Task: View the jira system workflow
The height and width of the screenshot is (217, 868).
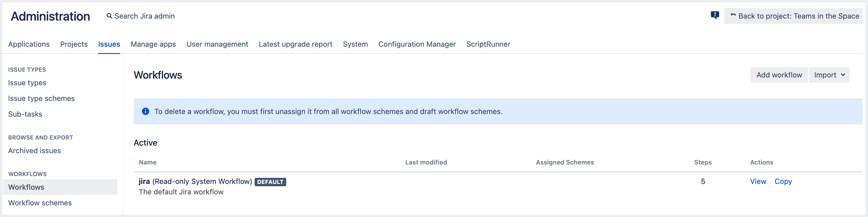Action: 758,181
